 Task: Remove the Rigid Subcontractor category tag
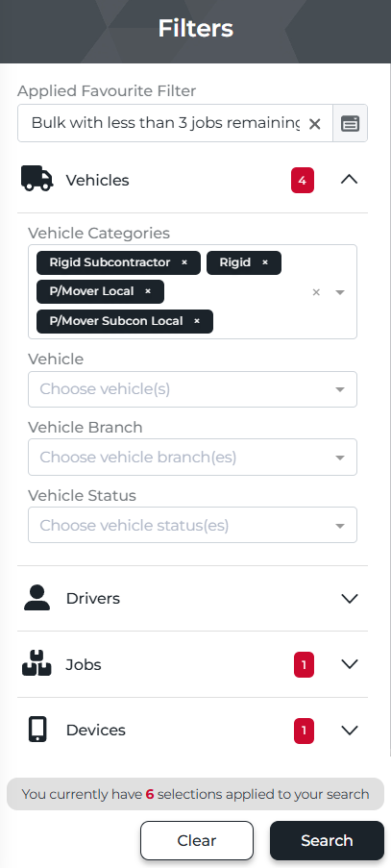pos(184,262)
